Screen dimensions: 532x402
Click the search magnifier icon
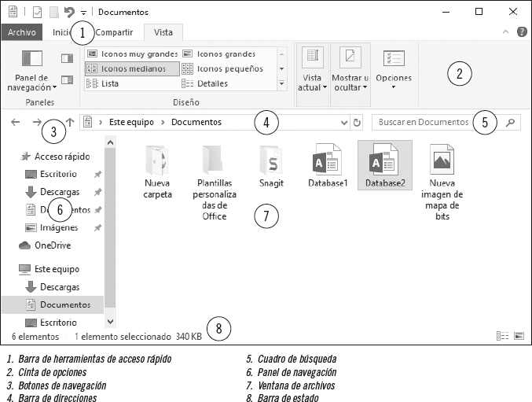(511, 123)
